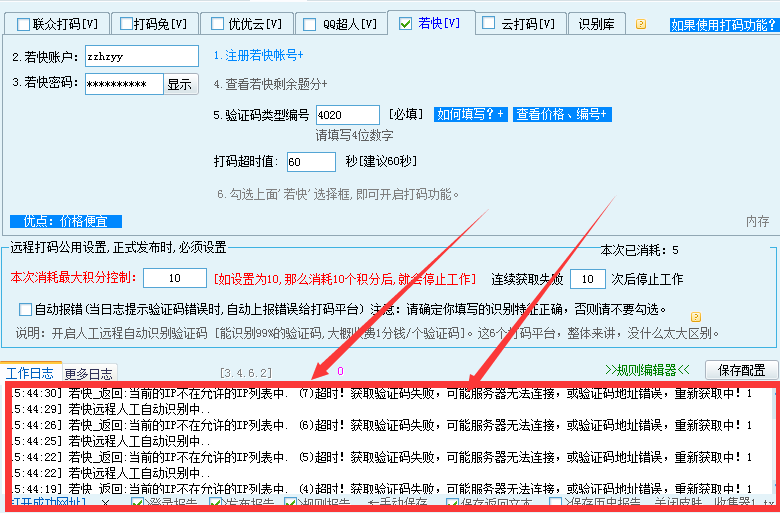Click the 秒[建议60秒] hint text
Viewport: 780px width, 513px height.
click(381, 161)
